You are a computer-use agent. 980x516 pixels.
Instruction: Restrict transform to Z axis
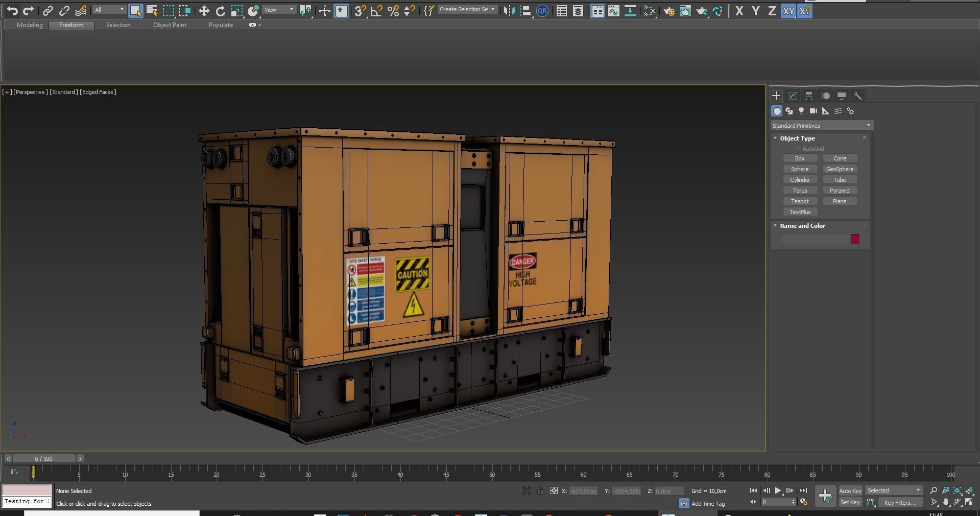772,11
